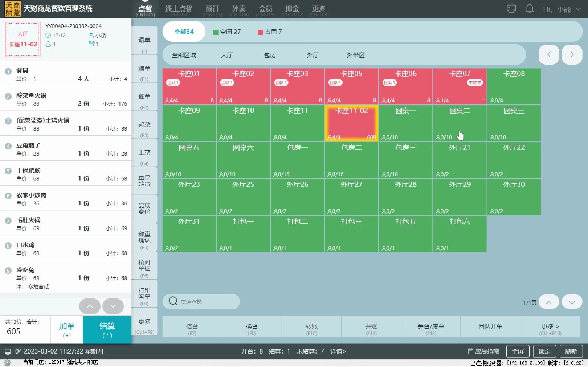
Task: Select free table 卡座08
Action: [x=514, y=86]
